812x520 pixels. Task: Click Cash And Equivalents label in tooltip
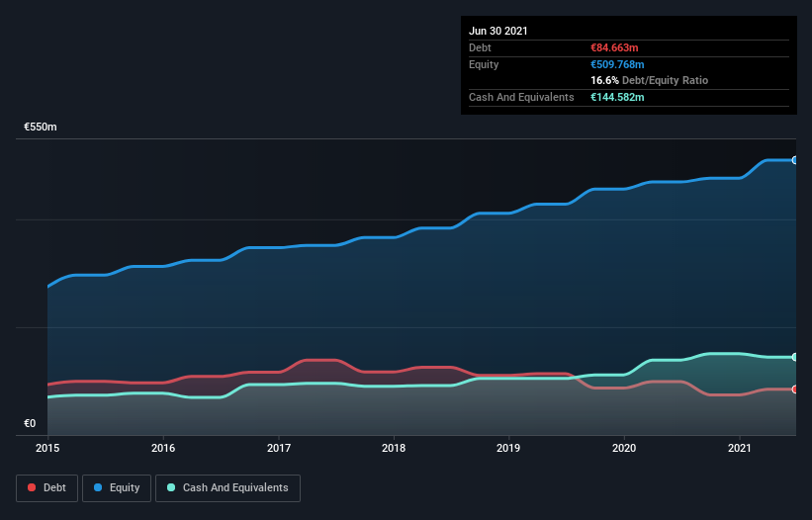pyautogui.click(x=521, y=97)
